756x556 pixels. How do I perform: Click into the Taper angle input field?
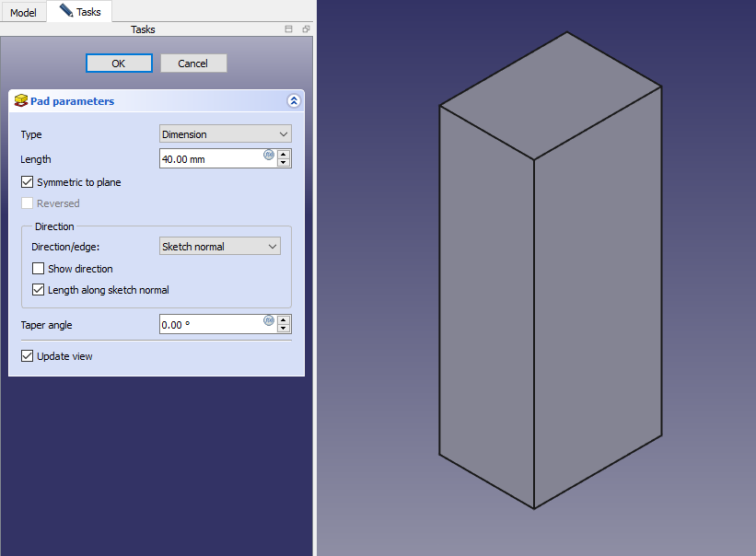[211, 325]
